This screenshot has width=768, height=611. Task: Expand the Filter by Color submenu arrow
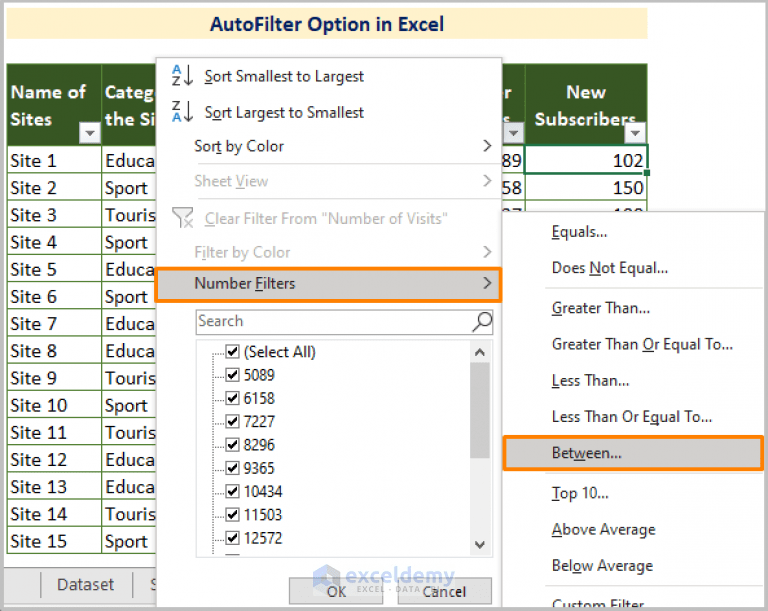(486, 252)
